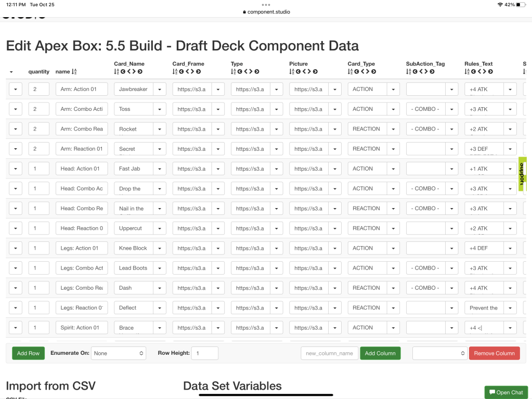Screen dimensions: 532x399
Task: Click the sort icon under Card_Name
Action: (116, 72)
